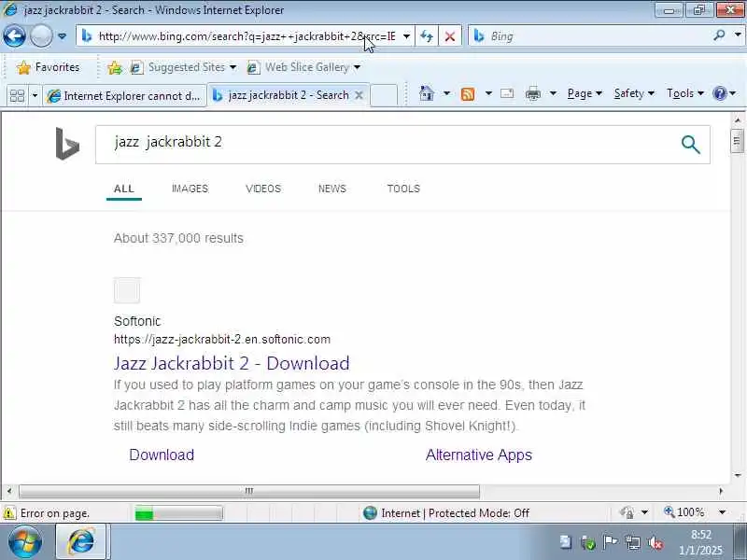The height and width of the screenshot is (560, 747).
Task: Click the address bar URL field
Action: click(x=247, y=36)
